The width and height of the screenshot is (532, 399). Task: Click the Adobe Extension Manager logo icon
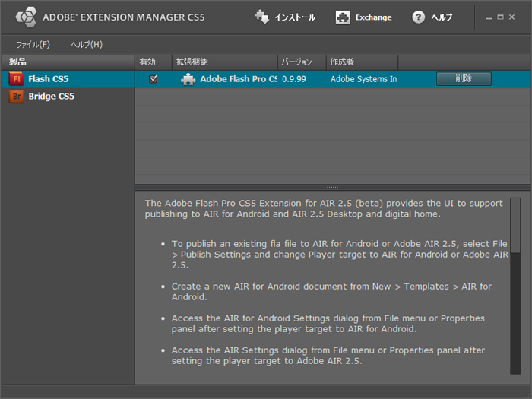point(26,17)
